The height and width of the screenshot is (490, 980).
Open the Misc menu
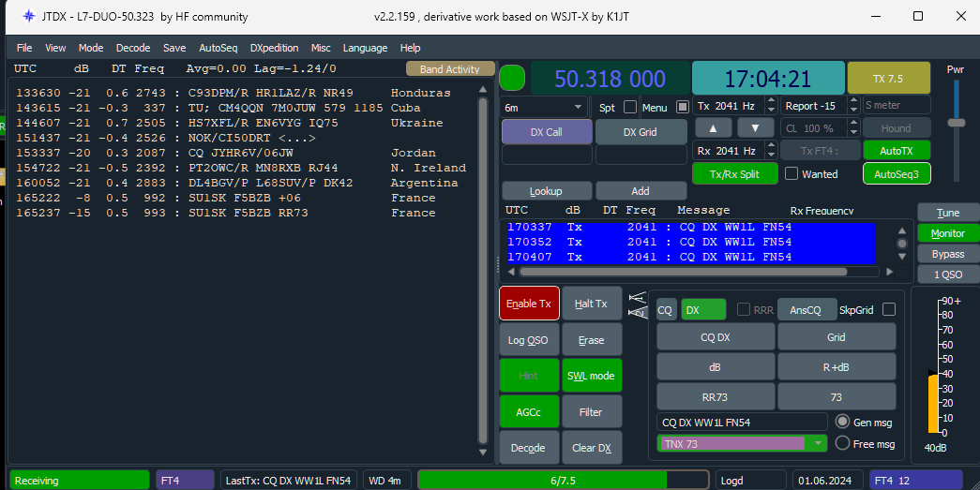pyautogui.click(x=321, y=48)
